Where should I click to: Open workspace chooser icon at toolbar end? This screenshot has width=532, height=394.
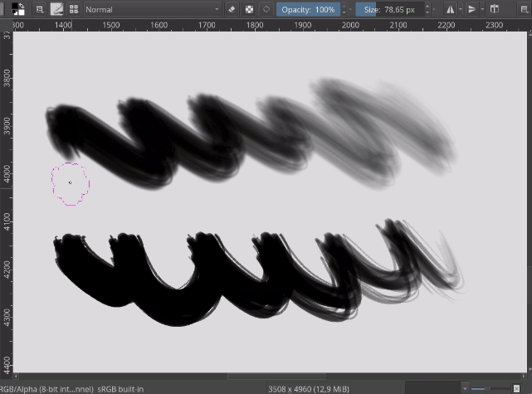pyautogui.click(x=525, y=9)
